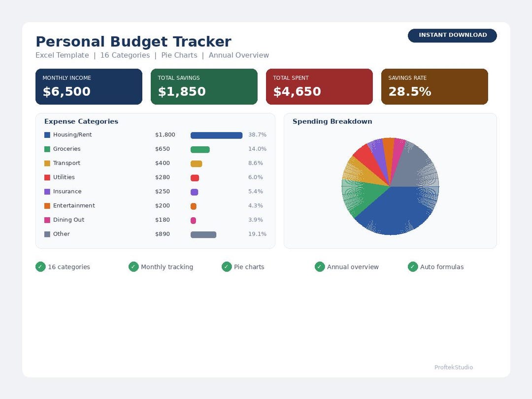Viewport: 532px width, 399px height.
Task: Click the $200 entertainment amount
Action: click(163, 205)
